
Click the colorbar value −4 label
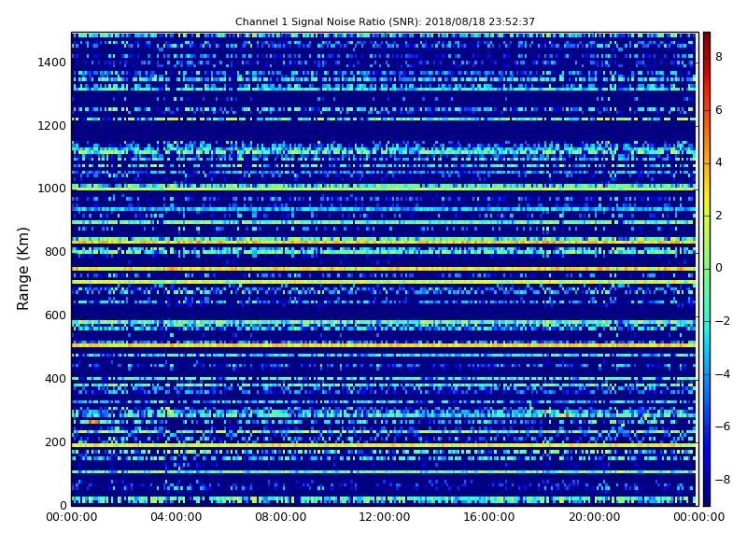pos(723,374)
